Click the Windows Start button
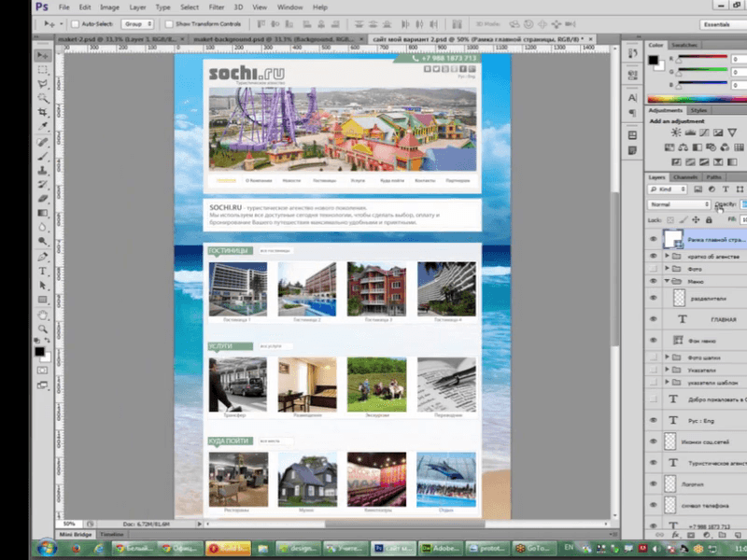Image resolution: width=747 pixels, height=560 pixels. tap(47, 549)
